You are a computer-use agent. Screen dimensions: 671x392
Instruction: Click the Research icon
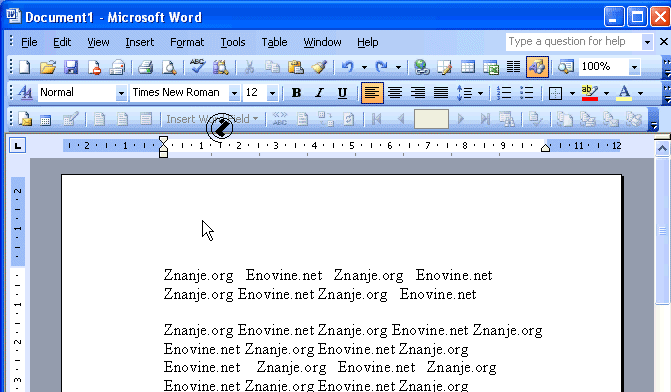[x=221, y=67]
